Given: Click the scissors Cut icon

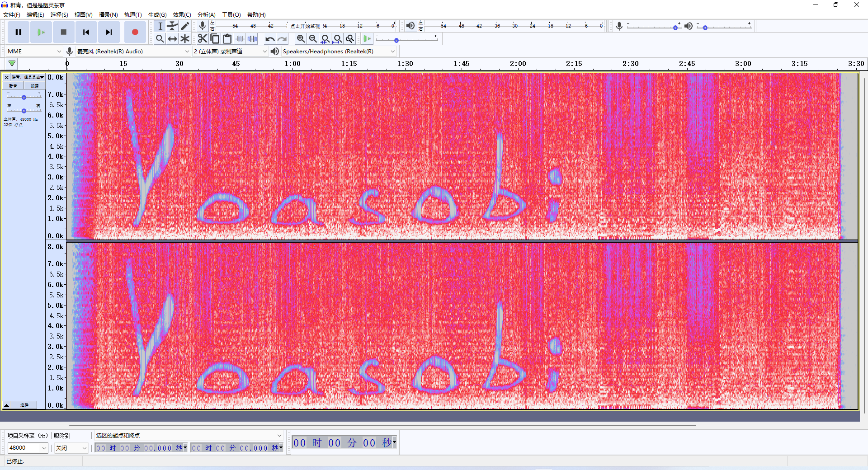Looking at the screenshot, I should 203,39.
